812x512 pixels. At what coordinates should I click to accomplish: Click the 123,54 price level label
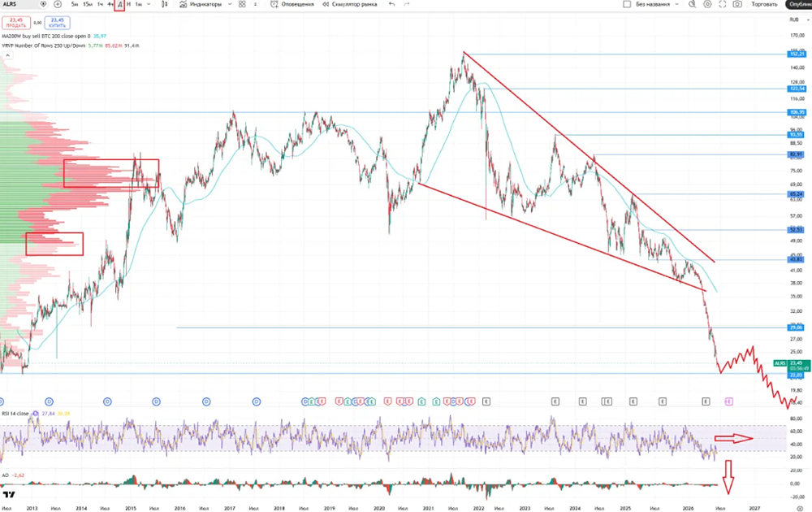point(797,89)
